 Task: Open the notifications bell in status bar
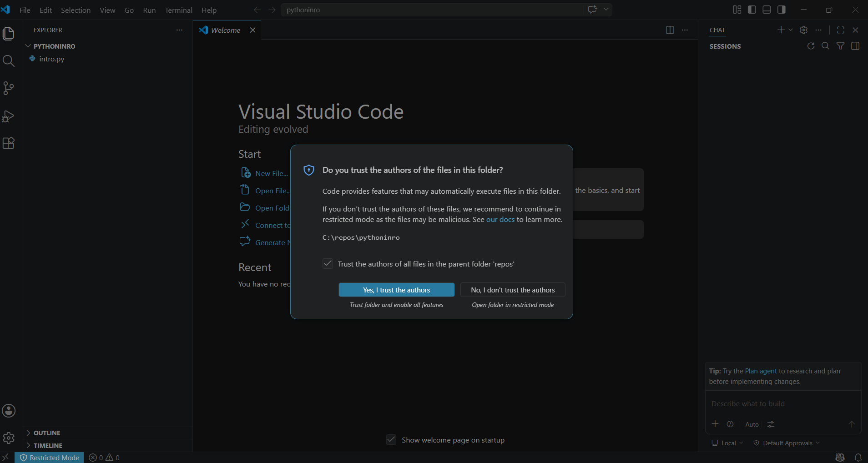pos(858,458)
